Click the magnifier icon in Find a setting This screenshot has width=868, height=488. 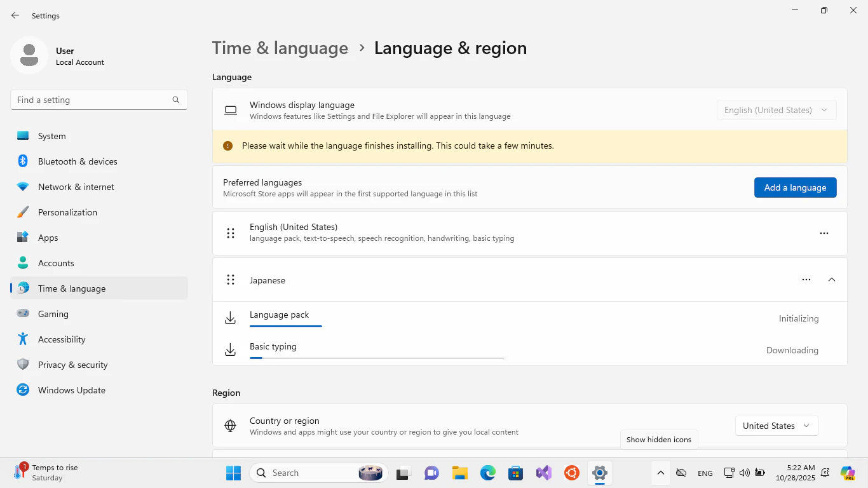click(176, 100)
